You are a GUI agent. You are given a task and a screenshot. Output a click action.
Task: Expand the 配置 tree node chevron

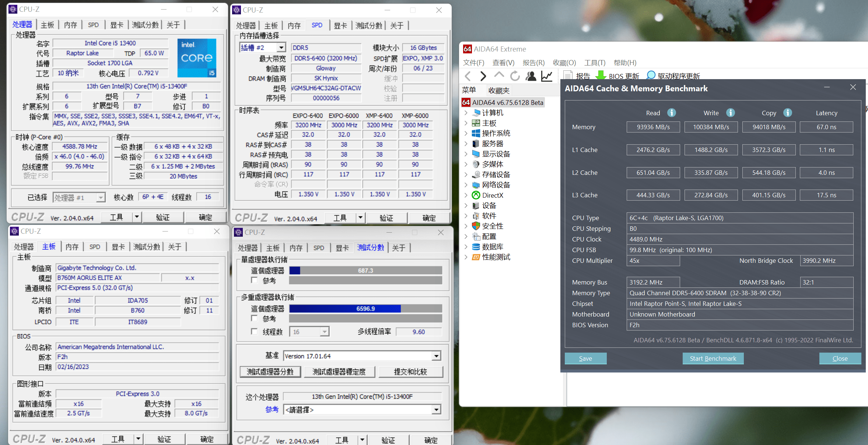point(466,236)
